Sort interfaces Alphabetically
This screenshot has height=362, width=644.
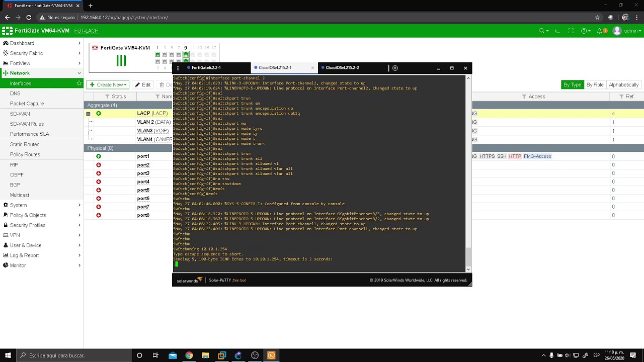tap(624, 84)
